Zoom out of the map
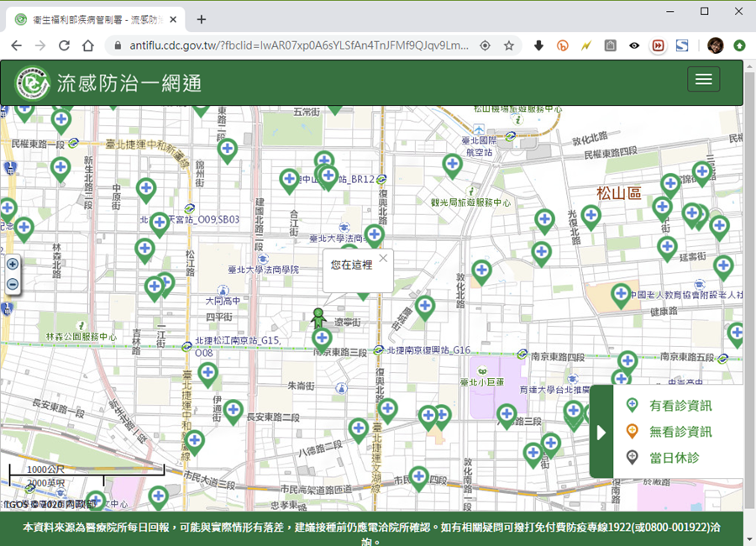This screenshot has width=756, height=546. click(x=13, y=284)
